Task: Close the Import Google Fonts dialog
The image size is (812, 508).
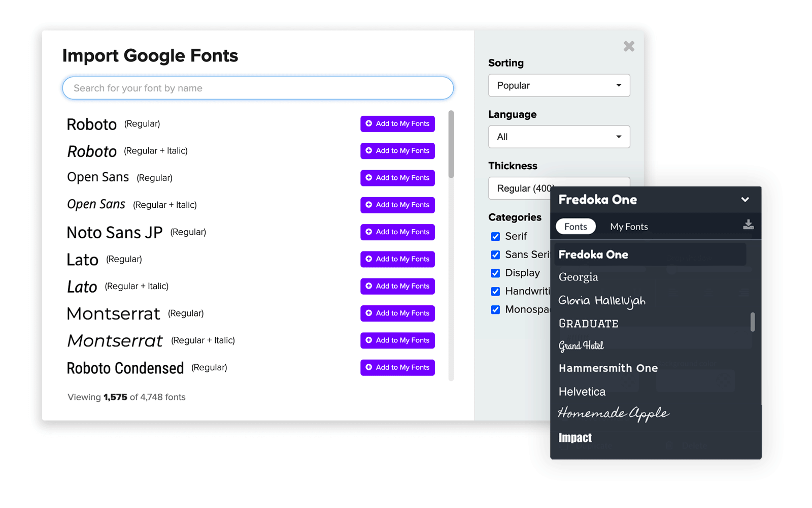Action: point(629,46)
